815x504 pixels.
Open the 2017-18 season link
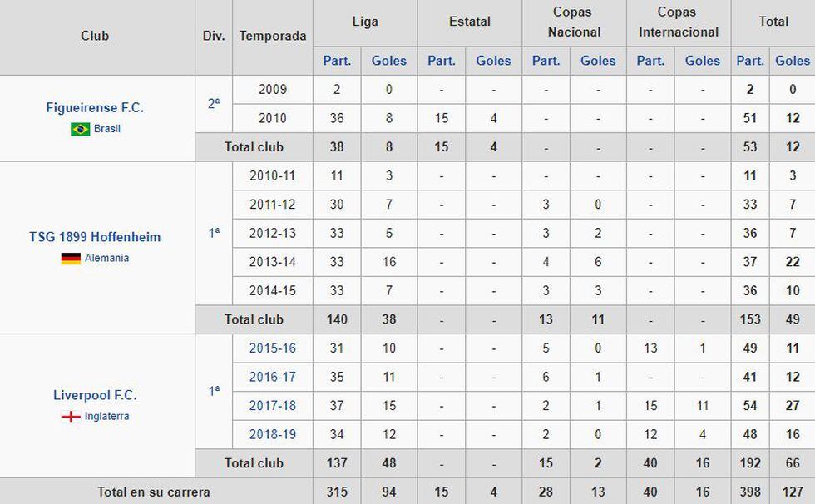272,406
